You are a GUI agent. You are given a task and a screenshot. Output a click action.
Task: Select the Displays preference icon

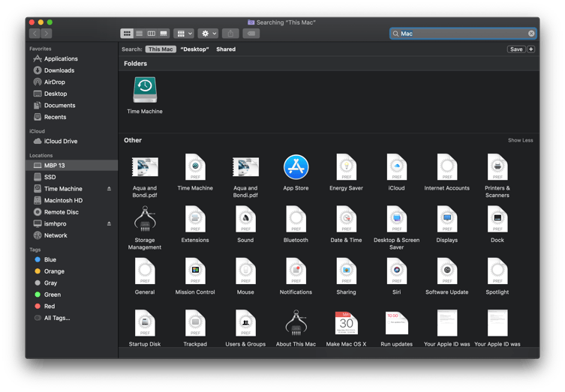(446, 219)
